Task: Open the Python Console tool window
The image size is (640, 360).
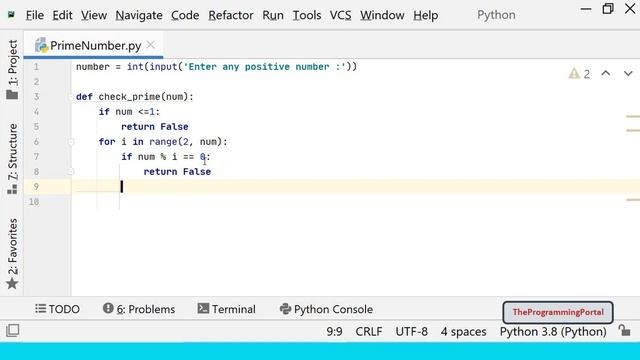Action: [326, 309]
